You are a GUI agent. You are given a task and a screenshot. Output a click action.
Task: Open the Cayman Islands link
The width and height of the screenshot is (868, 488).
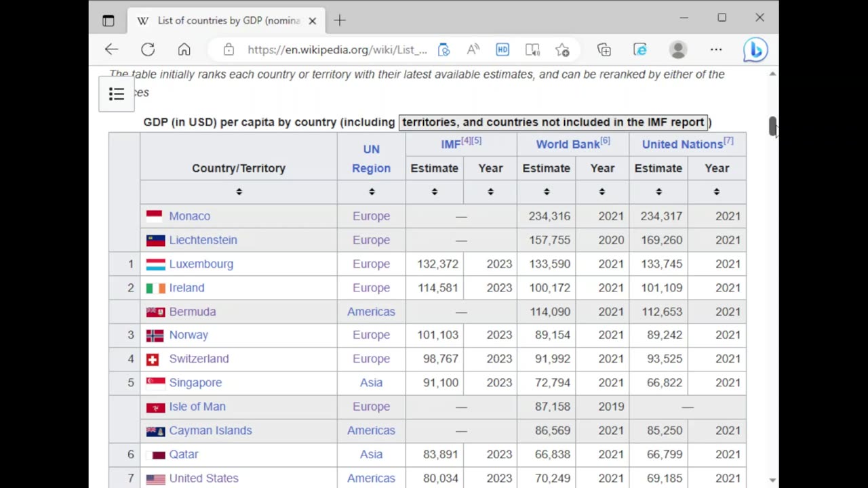point(210,430)
